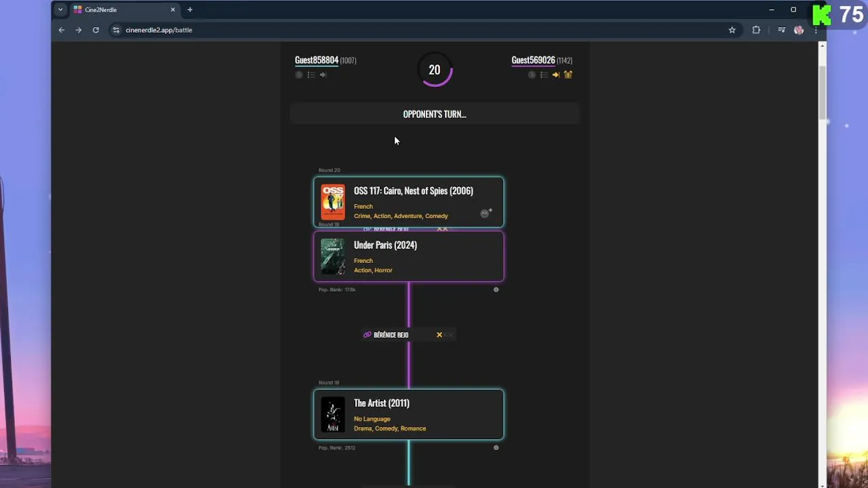The width and height of the screenshot is (868, 488).
Task: Open The Artist poster thumbnail
Action: (x=333, y=414)
